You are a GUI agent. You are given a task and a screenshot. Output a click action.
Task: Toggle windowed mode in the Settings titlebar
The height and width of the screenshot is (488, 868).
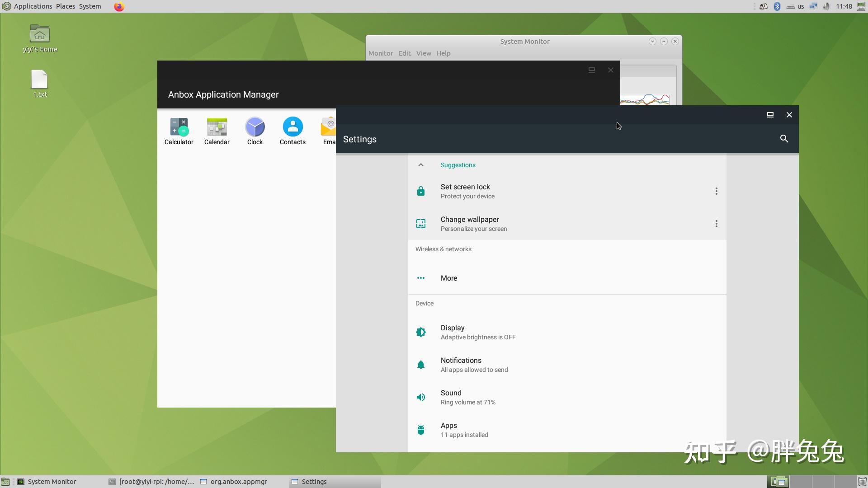coord(770,115)
